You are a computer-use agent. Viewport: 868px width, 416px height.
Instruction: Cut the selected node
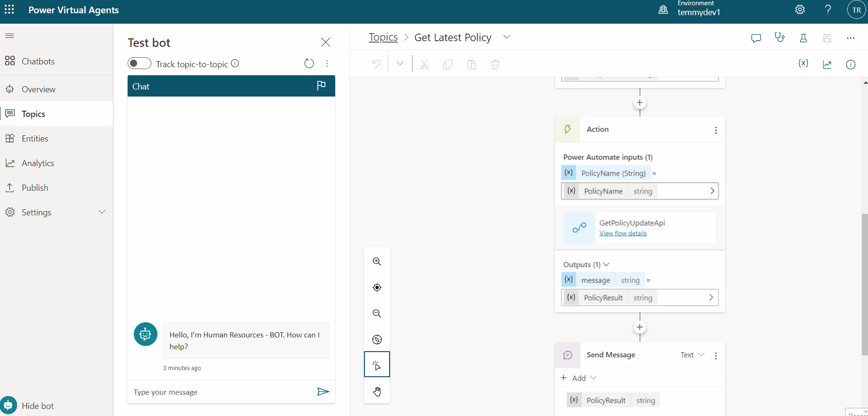(x=425, y=64)
